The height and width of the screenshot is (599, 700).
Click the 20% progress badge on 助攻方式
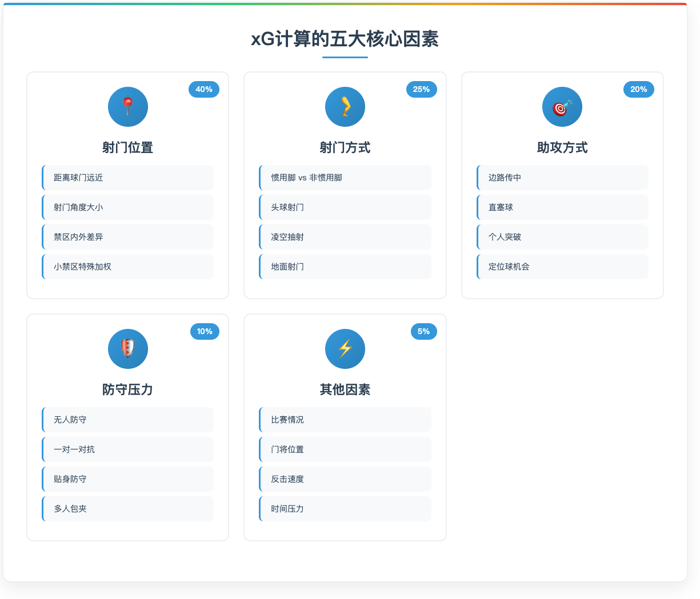point(638,89)
